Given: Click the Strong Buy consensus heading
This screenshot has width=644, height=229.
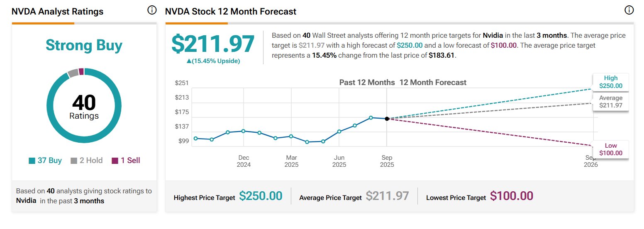Looking at the screenshot, I should coord(84,45).
